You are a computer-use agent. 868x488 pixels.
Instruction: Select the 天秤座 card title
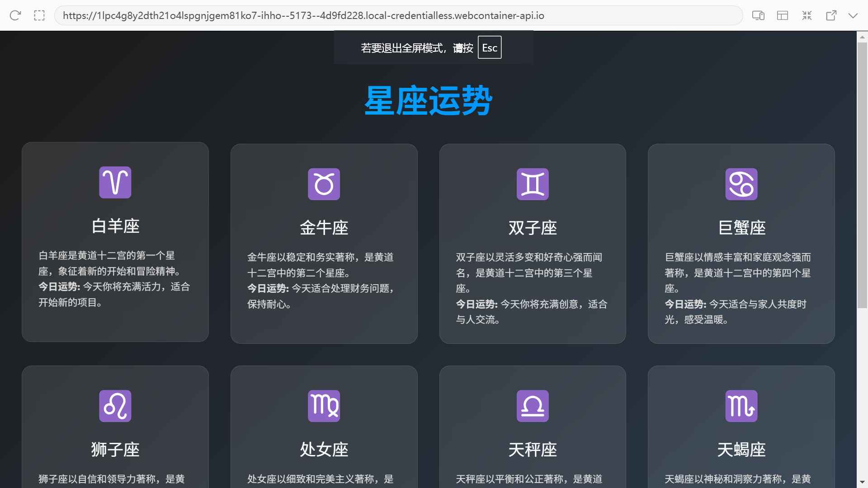pyautogui.click(x=533, y=450)
